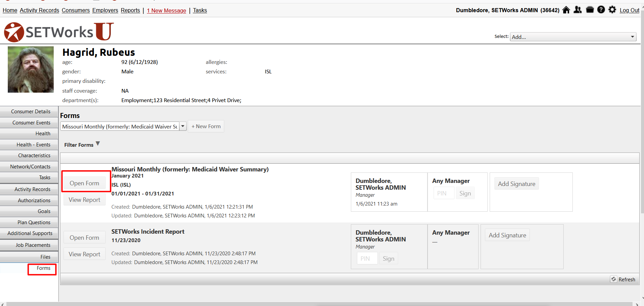Click the horizontal scrollbar right arrow
644x306 pixels.
[x=637, y=304]
